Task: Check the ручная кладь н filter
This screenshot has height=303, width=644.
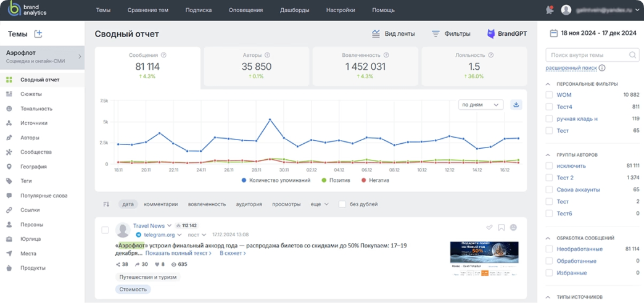Action: pyautogui.click(x=549, y=119)
